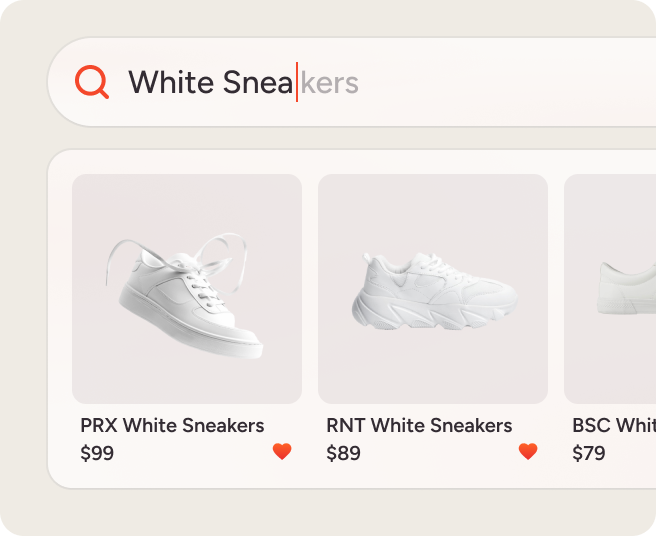656x536 pixels.
Task: Toggle the heart on RNT White Sneakers
Action: click(x=528, y=452)
